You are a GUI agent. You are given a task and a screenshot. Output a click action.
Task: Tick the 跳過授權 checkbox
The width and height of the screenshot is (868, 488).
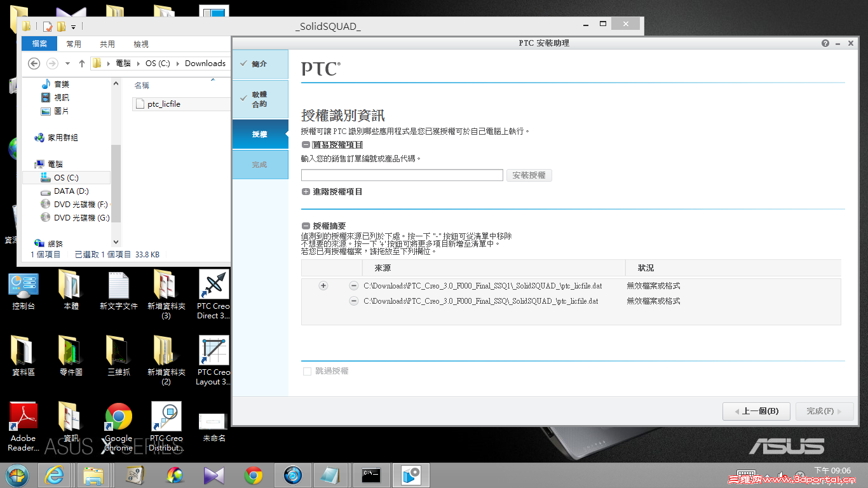point(308,371)
